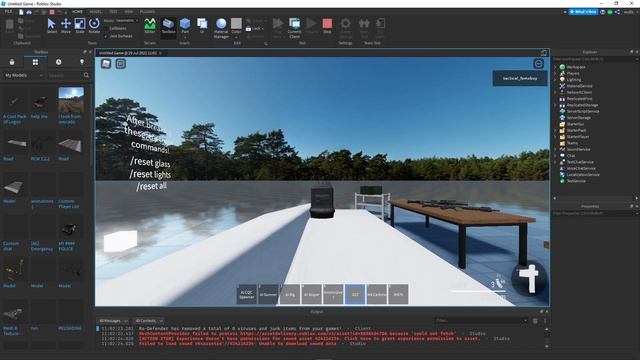The image size is (640, 360).
Task: Toggle the Toolbox button in ribbon
Action: click(168, 27)
